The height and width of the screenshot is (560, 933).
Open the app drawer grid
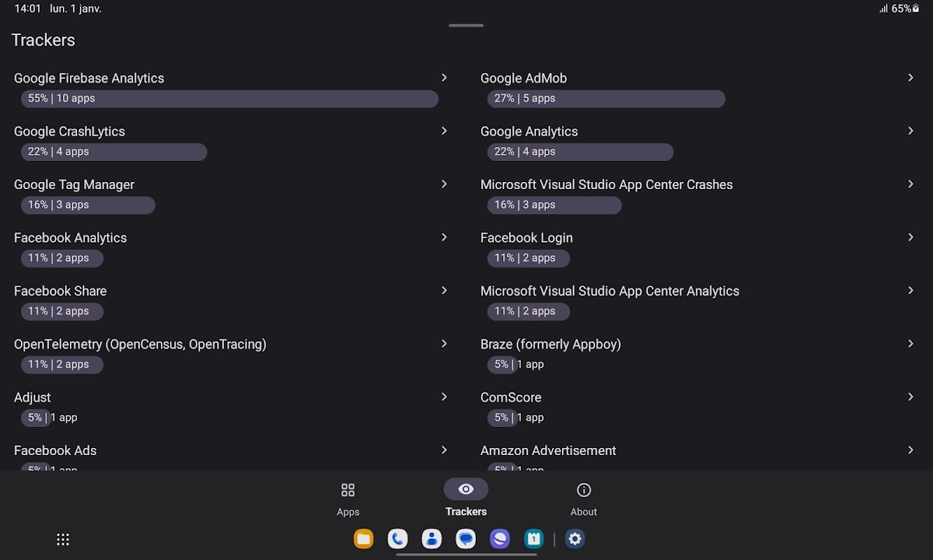63,539
